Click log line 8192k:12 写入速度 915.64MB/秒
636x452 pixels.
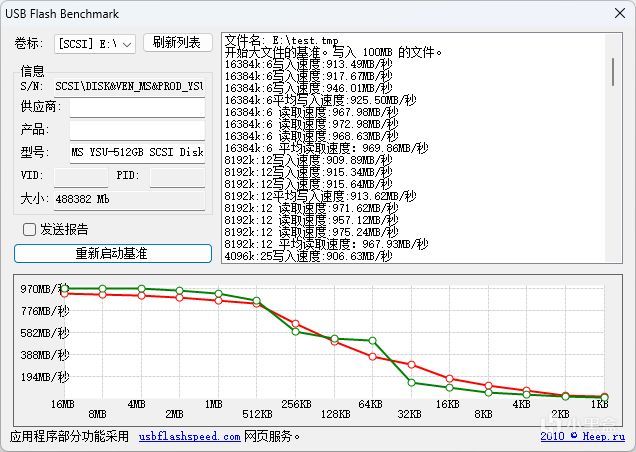coord(308,184)
